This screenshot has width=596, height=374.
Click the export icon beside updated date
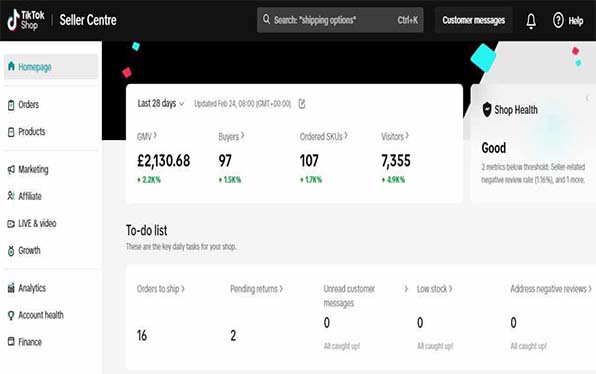click(x=302, y=104)
